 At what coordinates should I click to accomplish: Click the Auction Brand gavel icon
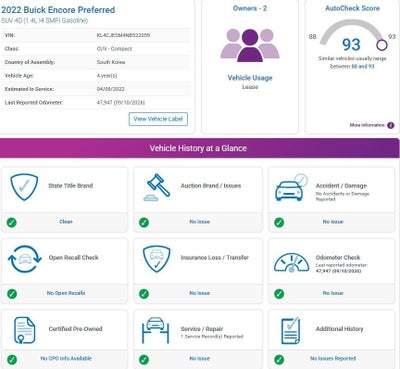tap(157, 187)
